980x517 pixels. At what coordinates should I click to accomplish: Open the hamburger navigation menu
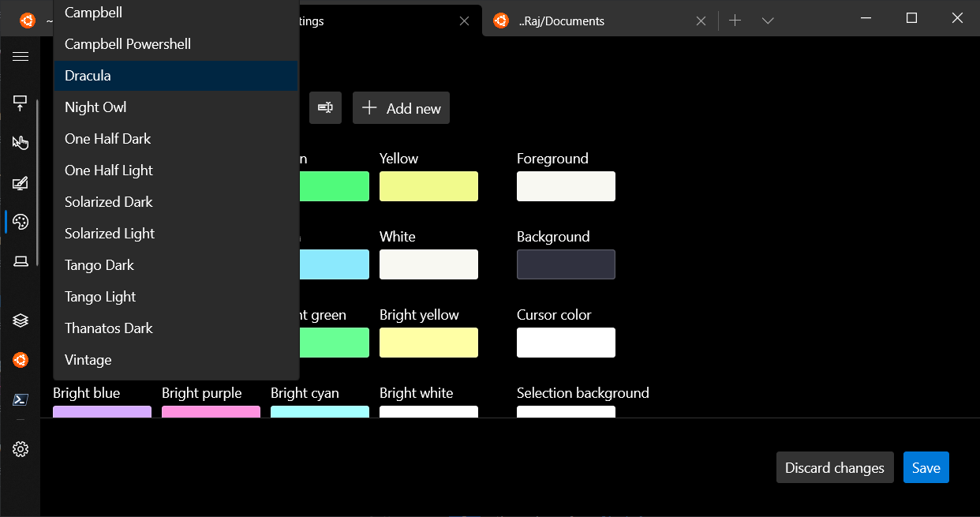[21, 56]
